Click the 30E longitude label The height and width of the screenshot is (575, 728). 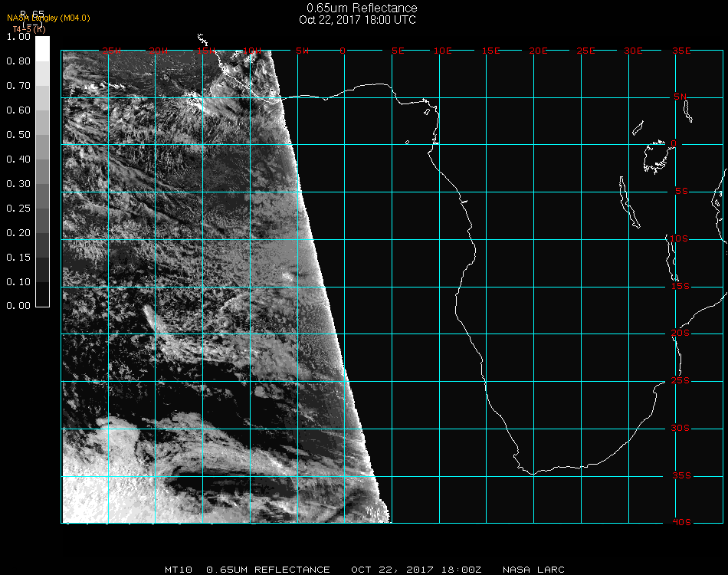tap(633, 51)
